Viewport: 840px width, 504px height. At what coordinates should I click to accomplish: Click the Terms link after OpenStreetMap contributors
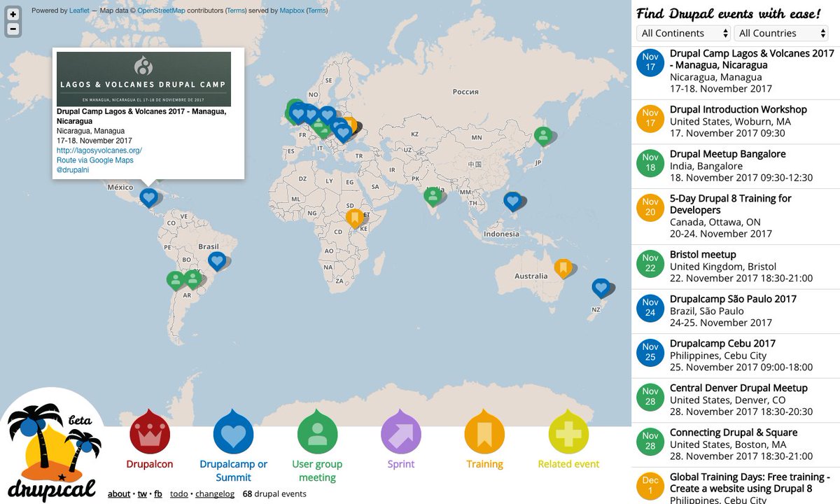[x=236, y=10]
